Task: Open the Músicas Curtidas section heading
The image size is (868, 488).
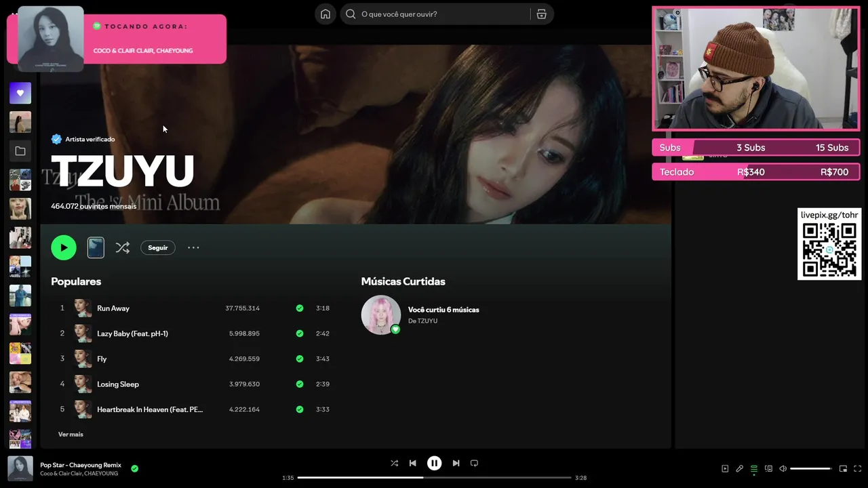Action: click(x=403, y=281)
